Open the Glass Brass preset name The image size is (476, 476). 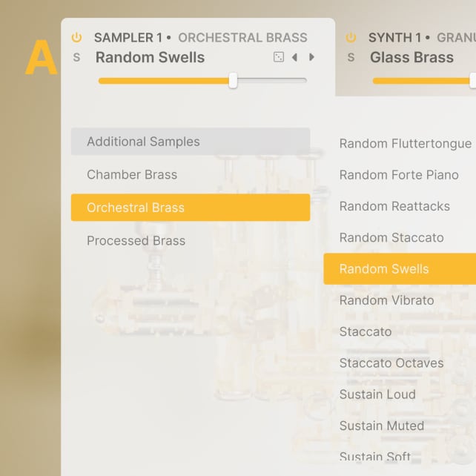(x=411, y=57)
